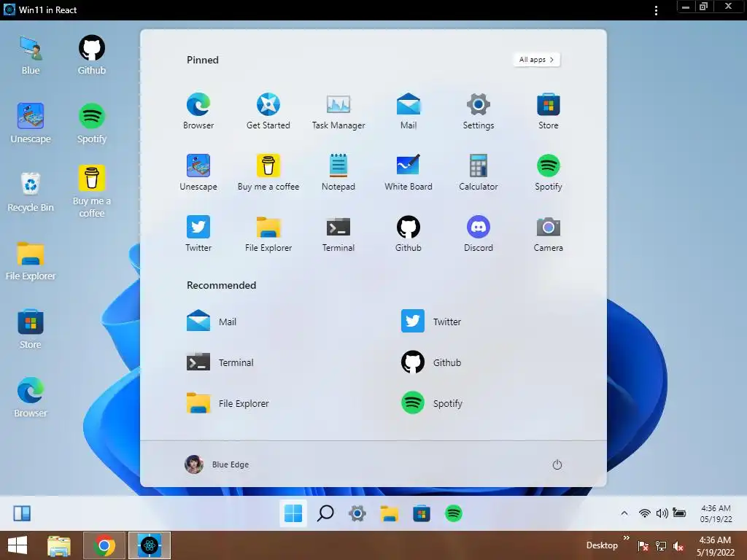
Task: Open Buy me a coffee pinned app
Action: click(x=268, y=172)
